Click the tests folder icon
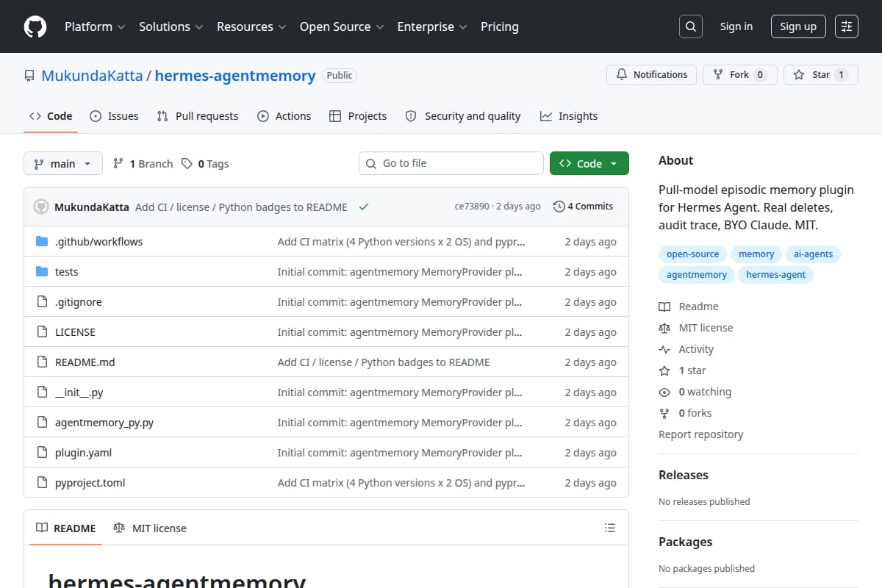 click(x=42, y=272)
